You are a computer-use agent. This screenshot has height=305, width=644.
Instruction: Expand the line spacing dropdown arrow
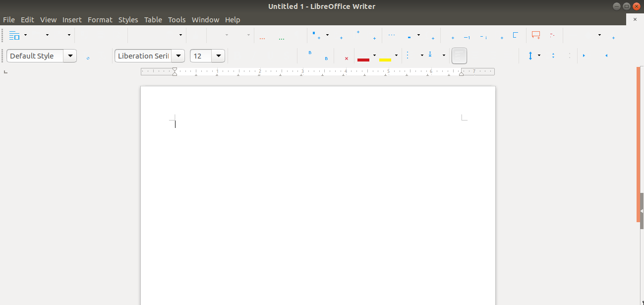coord(539,56)
